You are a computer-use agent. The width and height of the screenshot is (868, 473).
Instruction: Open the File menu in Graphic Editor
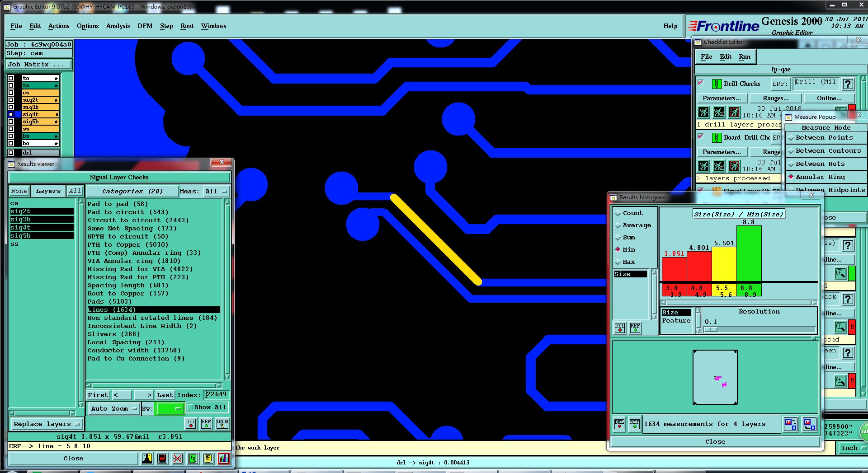[16, 26]
